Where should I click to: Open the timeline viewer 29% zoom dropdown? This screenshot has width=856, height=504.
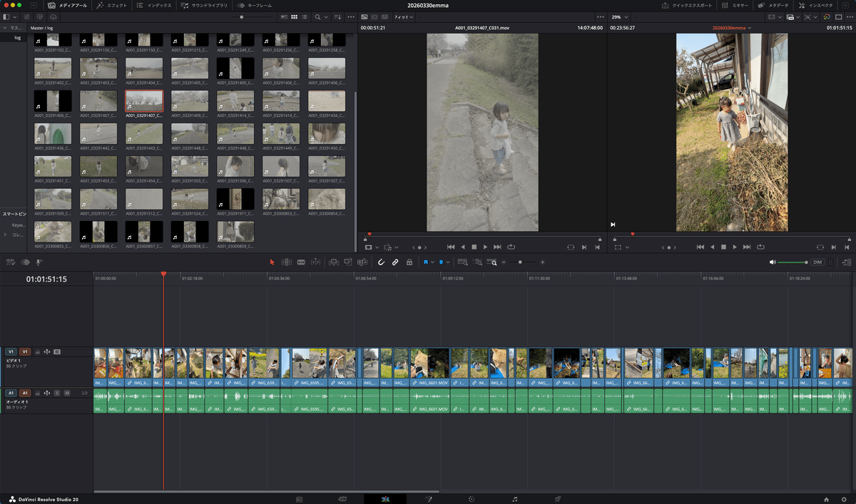621,16
